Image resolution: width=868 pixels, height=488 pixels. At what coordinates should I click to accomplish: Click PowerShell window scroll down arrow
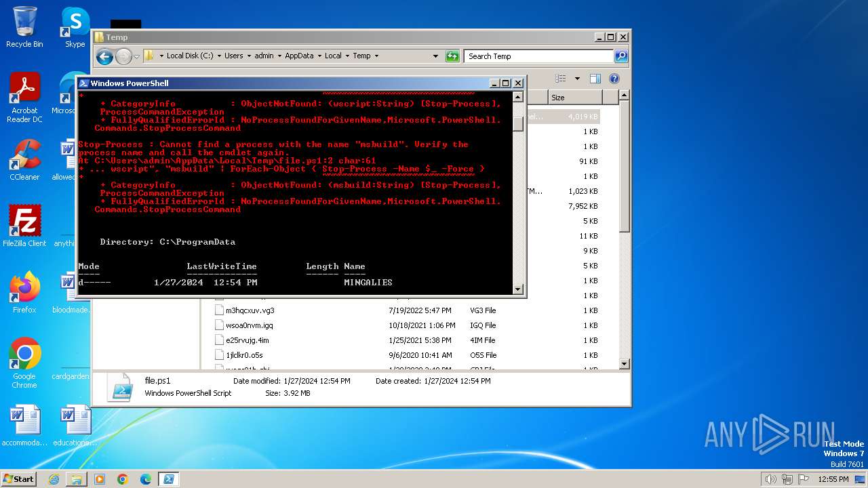pyautogui.click(x=518, y=289)
